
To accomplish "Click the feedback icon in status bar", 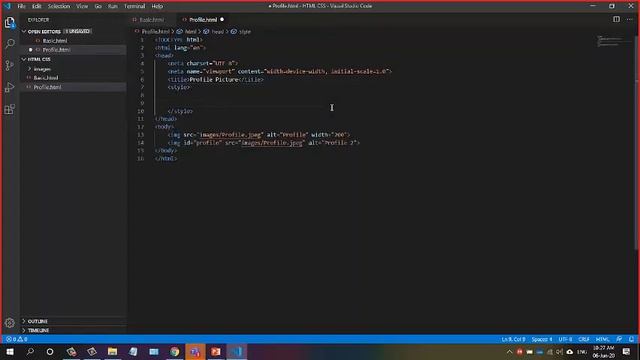I will click(x=619, y=339).
